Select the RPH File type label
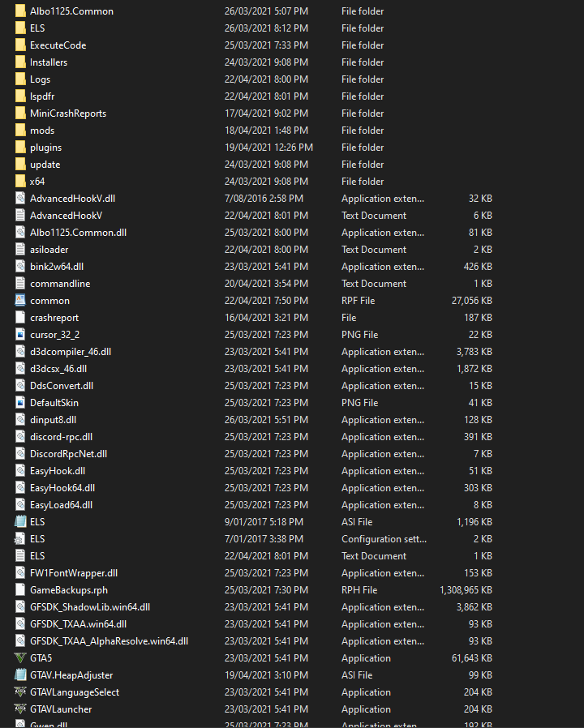Viewport: 584px width, 728px height. (x=359, y=590)
